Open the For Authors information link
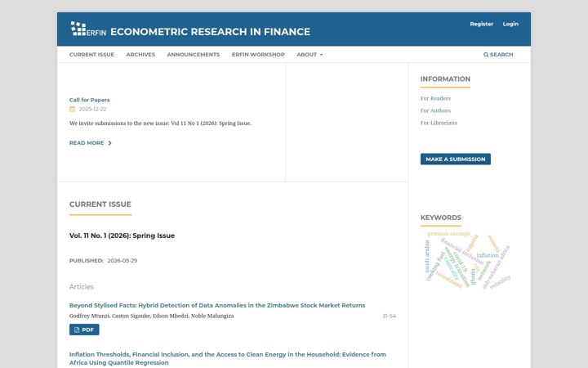 435,110
